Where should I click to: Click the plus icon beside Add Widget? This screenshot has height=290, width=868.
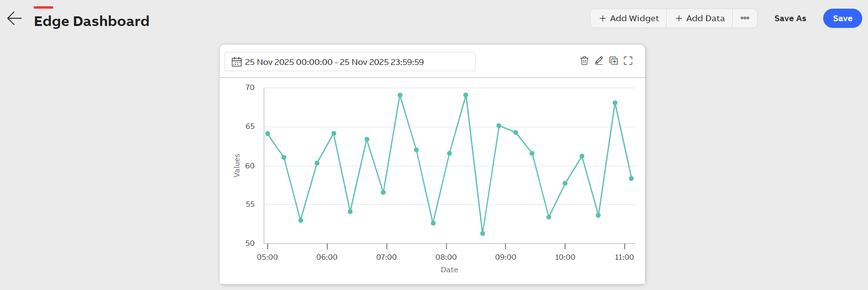603,18
